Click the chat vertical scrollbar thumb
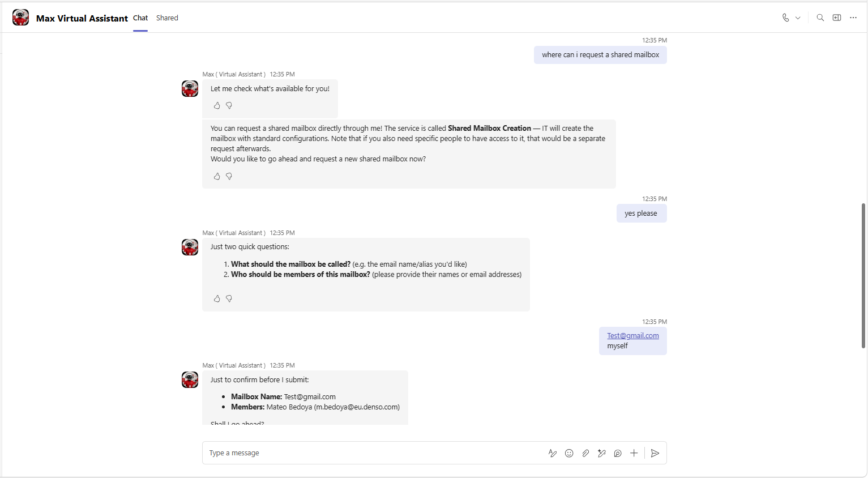 pos(863,276)
